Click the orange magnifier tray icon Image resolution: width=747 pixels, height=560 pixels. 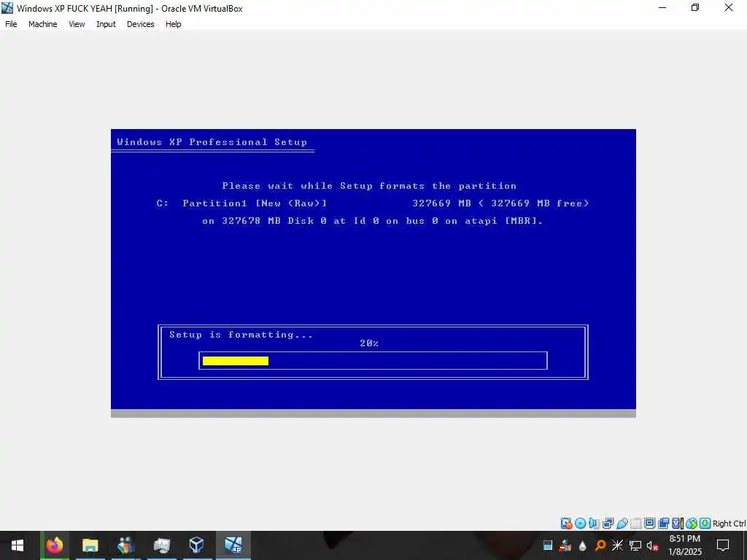[600, 545]
